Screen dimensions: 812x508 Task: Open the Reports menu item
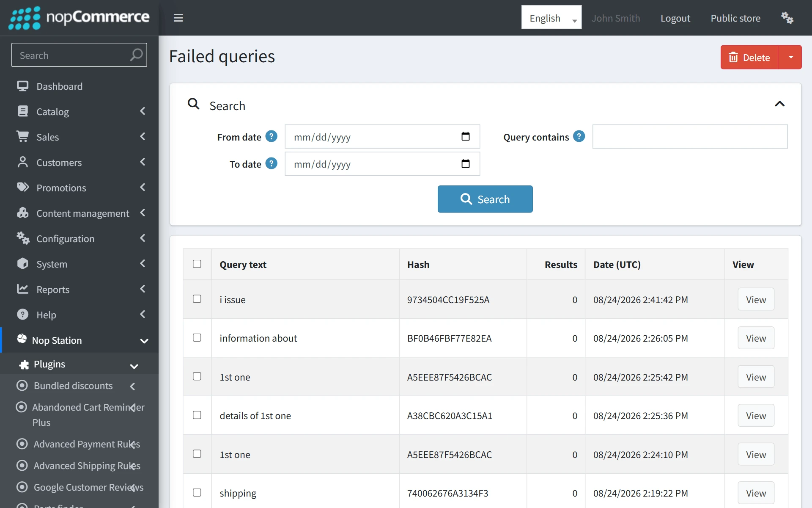click(79, 289)
